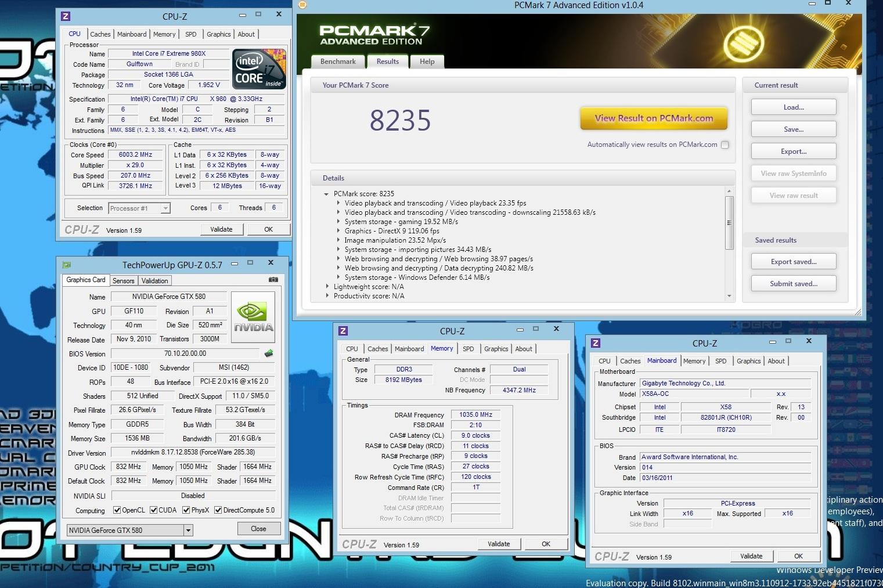This screenshot has height=588, width=883.
Task: Click the Load... button in PCMark 7
Action: pyautogui.click(x=794, y=107)
